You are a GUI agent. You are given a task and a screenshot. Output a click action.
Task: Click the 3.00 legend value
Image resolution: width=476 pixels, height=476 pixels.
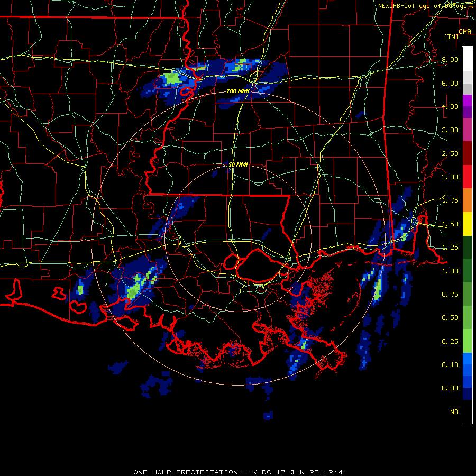tap(450, 130)
